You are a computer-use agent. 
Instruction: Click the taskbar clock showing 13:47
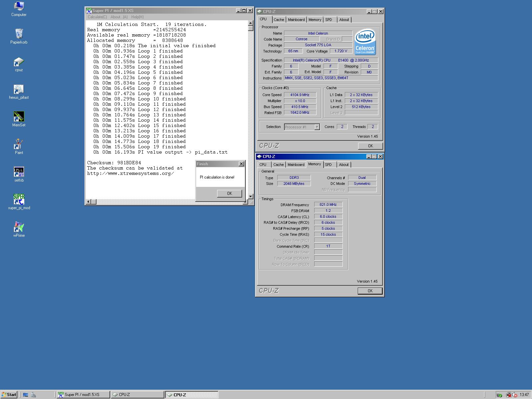coord(524,395)
